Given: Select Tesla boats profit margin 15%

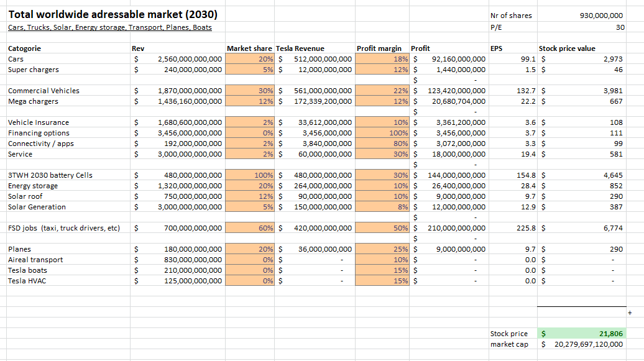Looking at the screenshot, I should pos(382,271).
